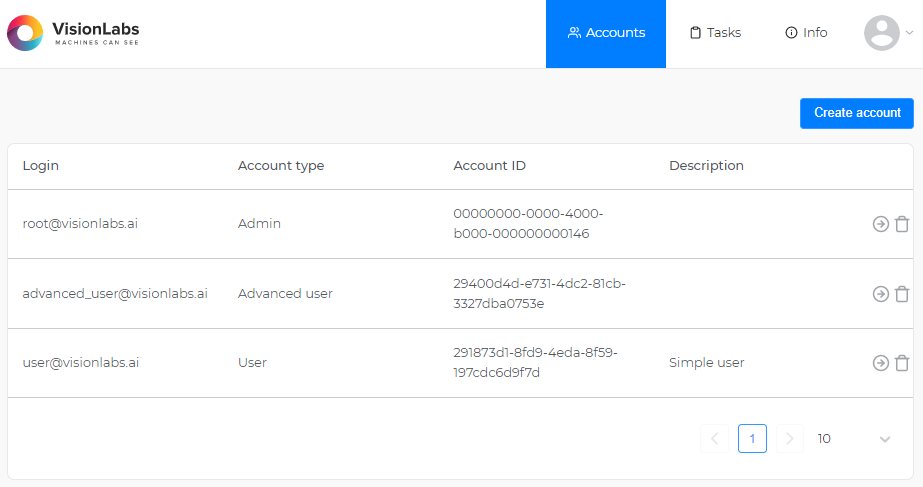Delete the user@visionlabs.ai account
This screenshot has height=487, width=923.
coord(902,363)
